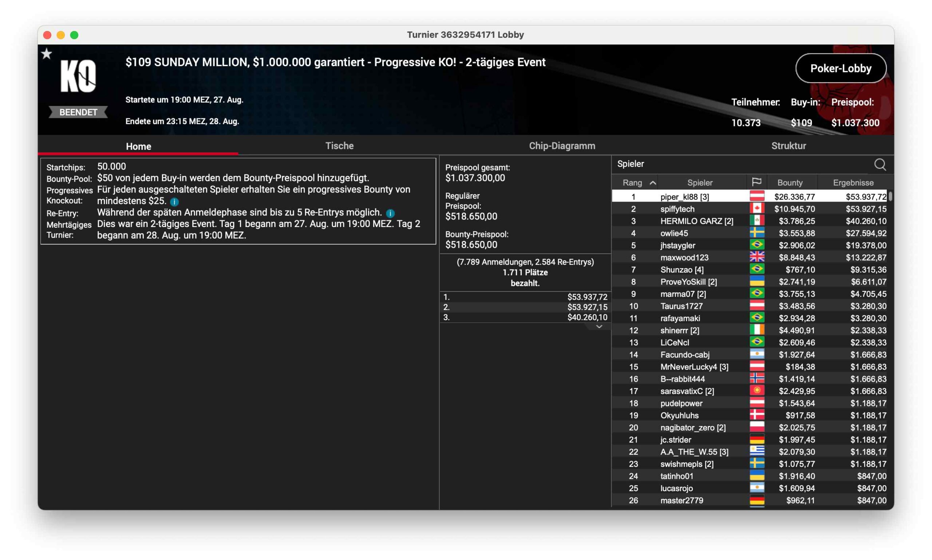Click UK flag beside maxwood123

tap(757, 257)
